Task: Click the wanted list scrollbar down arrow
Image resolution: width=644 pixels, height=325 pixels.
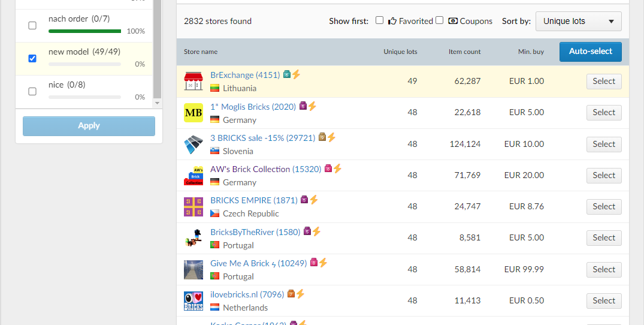Action: (x=158, y=103)
